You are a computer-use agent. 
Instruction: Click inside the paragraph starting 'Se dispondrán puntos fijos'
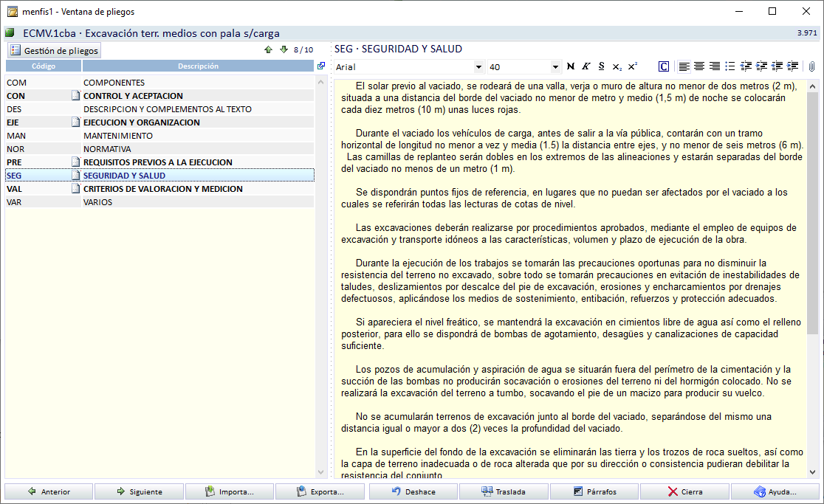point(564,198)
